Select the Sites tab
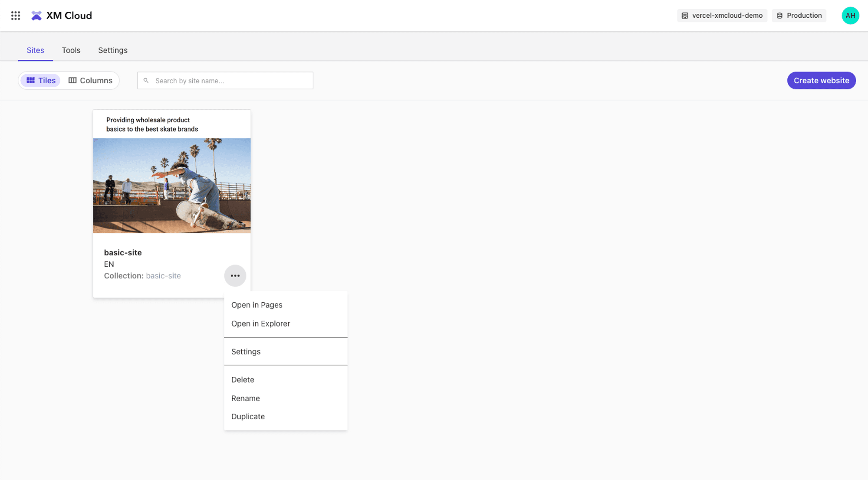This screenshot has width=868, height=480. 35,50
